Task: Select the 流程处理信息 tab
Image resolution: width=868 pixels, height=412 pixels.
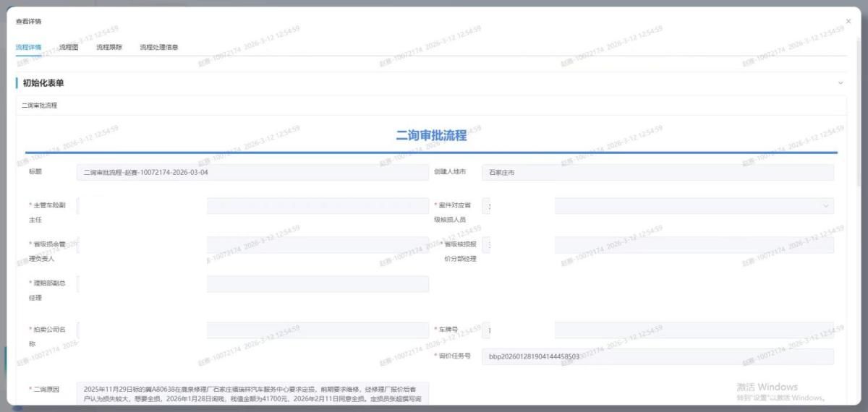Action: point(159,47)
